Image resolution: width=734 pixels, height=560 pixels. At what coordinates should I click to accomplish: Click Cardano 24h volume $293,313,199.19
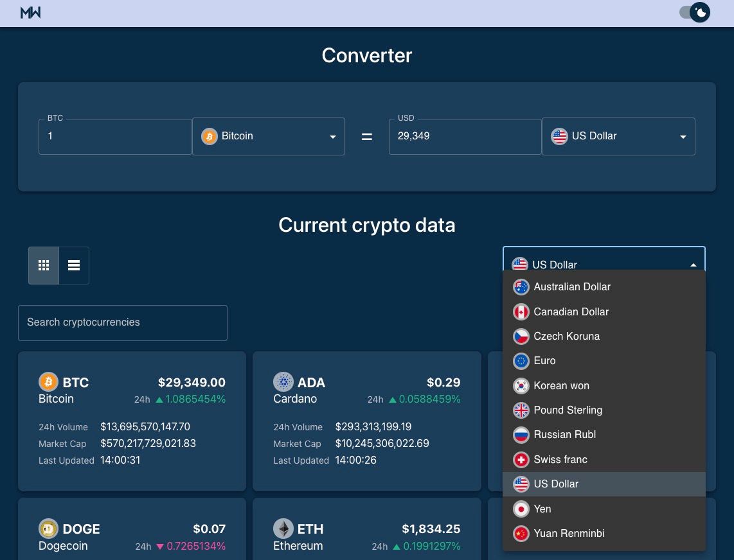pyautogui.click(x=373, y=426)
